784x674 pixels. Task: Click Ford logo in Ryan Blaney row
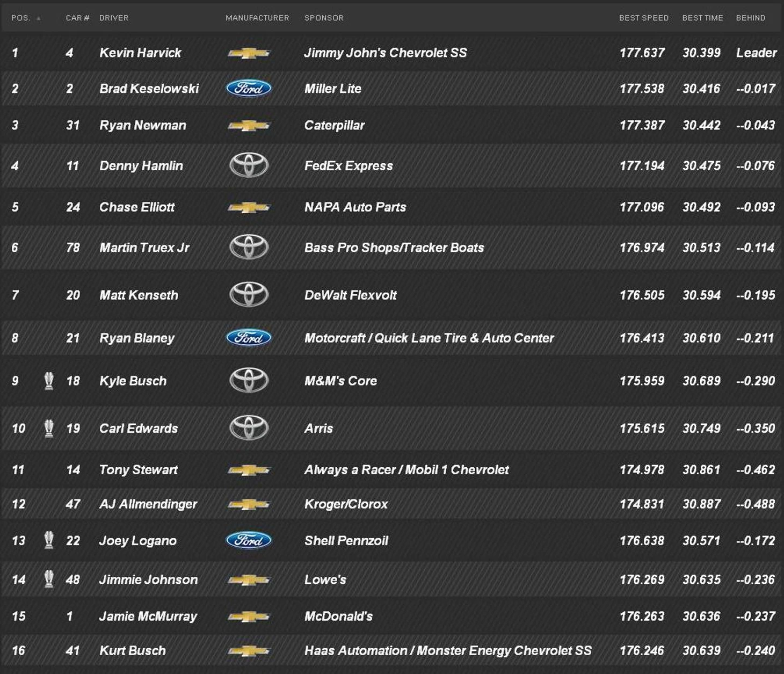pyautogui.click(x=249, y=338)
